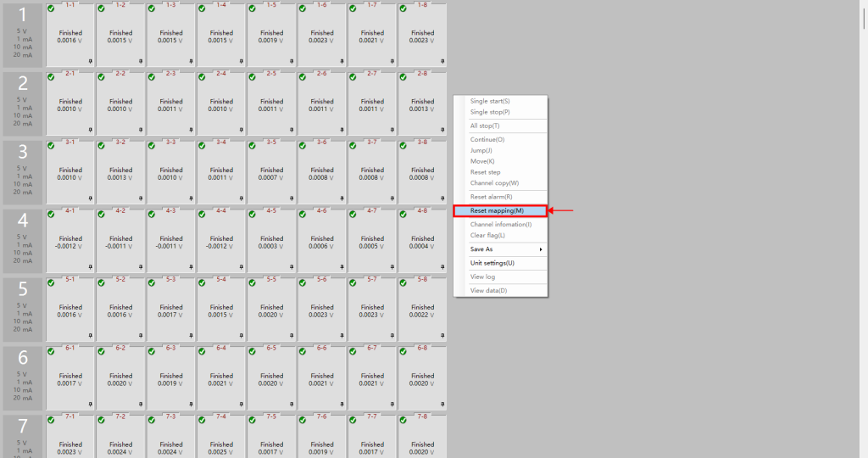Click green check icon on channel 3-4

click(203, 145)
